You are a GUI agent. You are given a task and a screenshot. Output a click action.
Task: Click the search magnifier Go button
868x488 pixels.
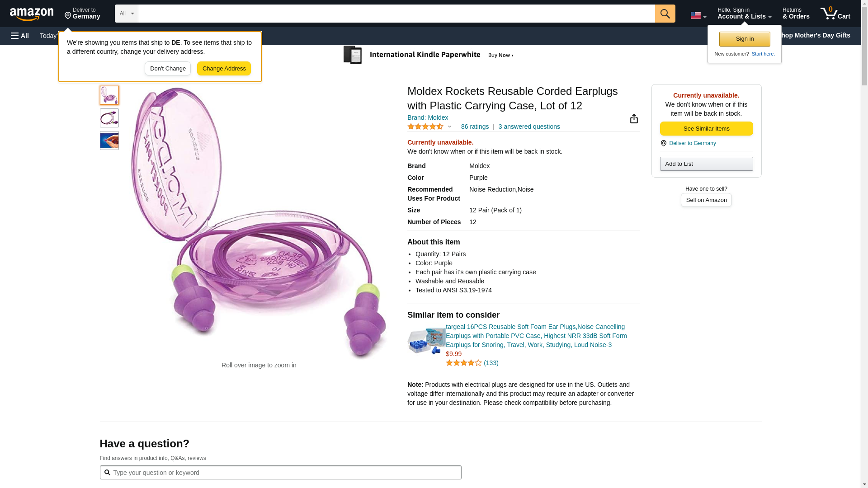[x=665, y=14]
